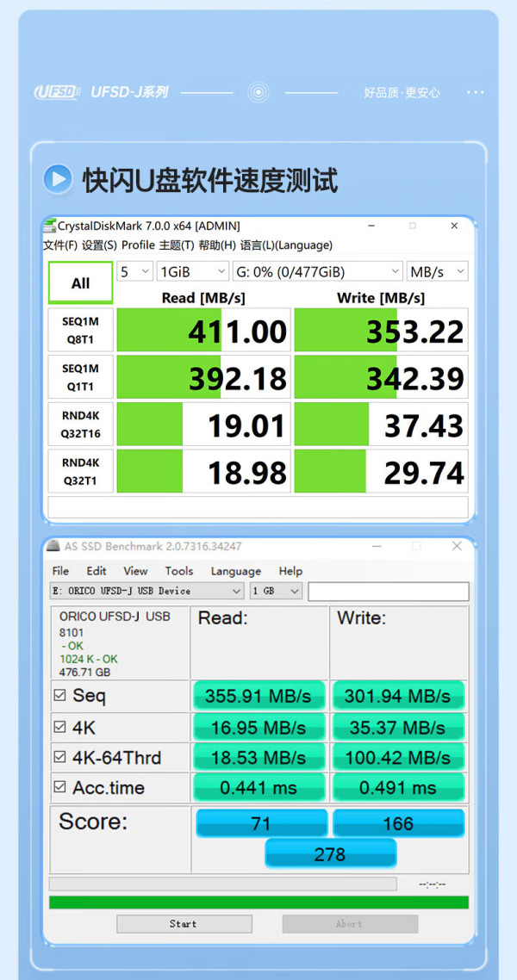Click the RND4K Q32T16 test button

(81, 425)
